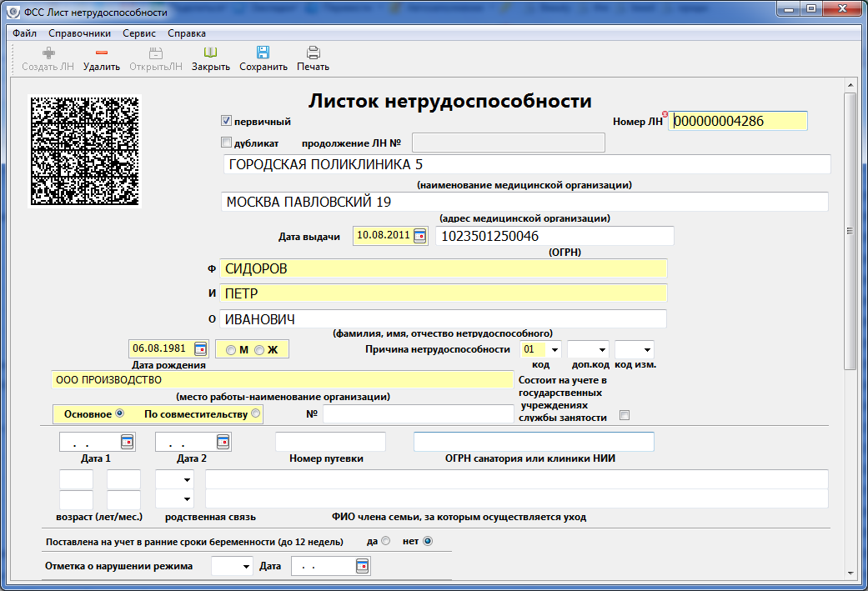This screenshot has width=868, height=591.
Task: Open calendar for Дата выдачи
Action: 420,236
